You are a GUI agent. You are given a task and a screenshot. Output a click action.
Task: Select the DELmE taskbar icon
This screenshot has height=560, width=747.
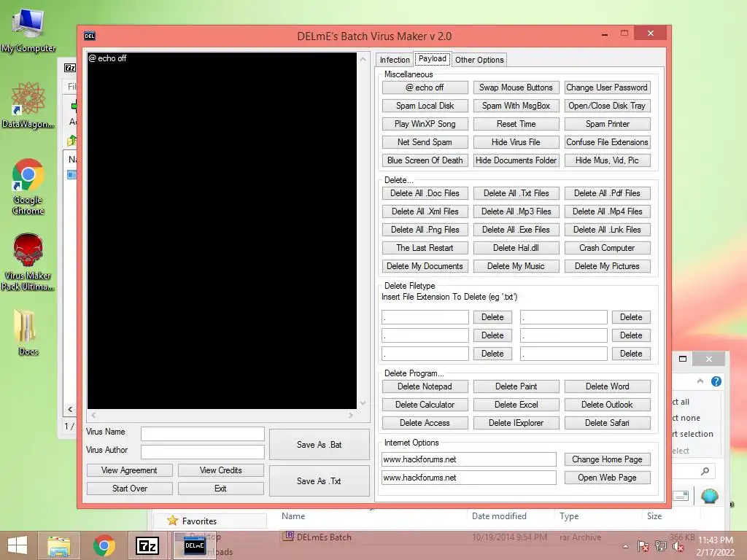point(194,545)
